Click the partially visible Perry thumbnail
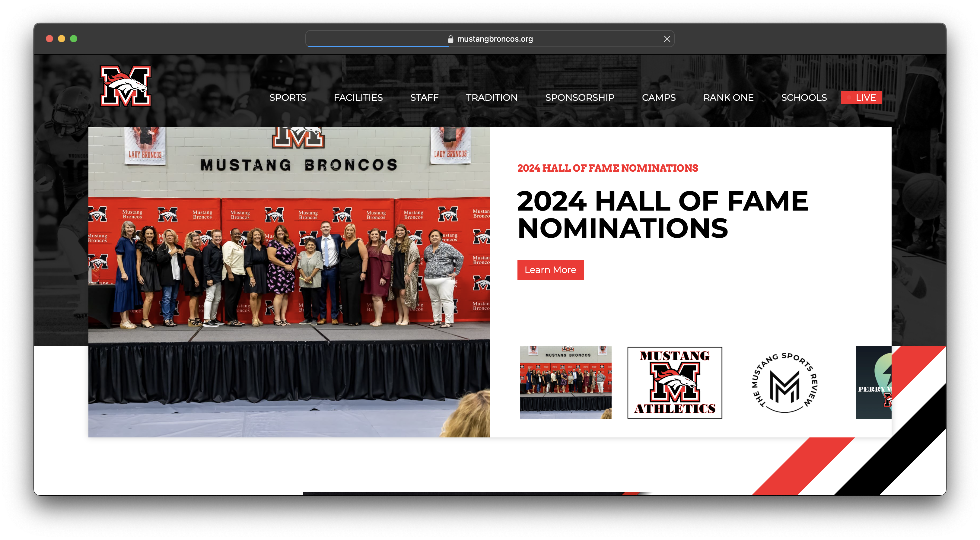980x540 pixels. [873, 382]
